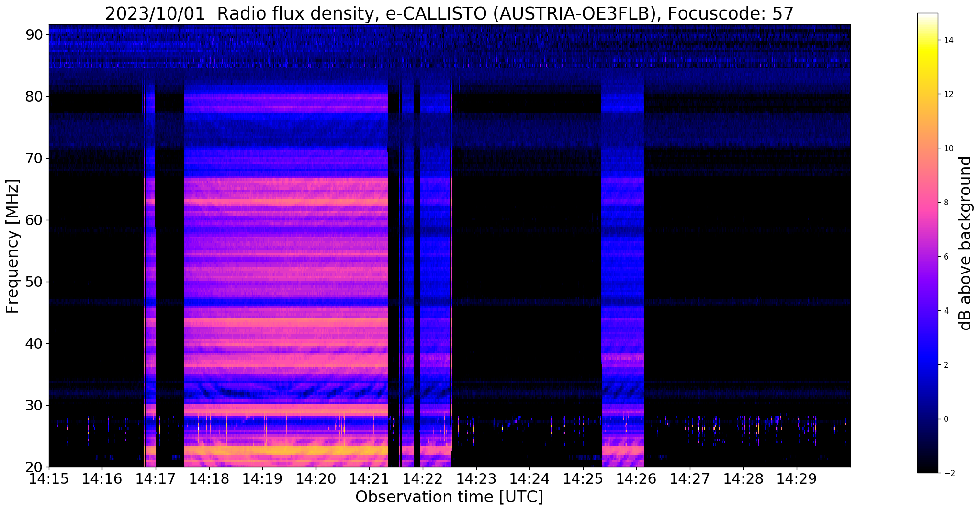This screenshot has width=980, height=511.
Task: Click the 14:18 time tick label
Action: pos(209,478)
